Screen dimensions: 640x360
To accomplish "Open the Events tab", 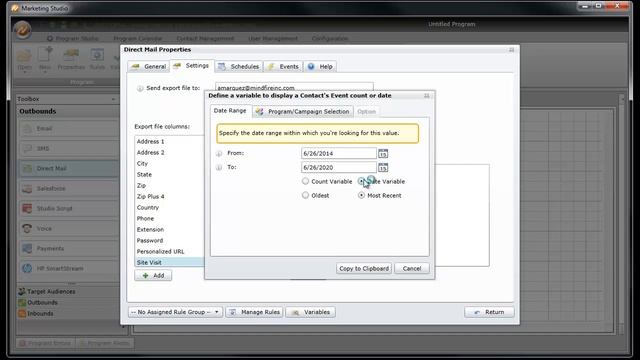I will (283, 67).
